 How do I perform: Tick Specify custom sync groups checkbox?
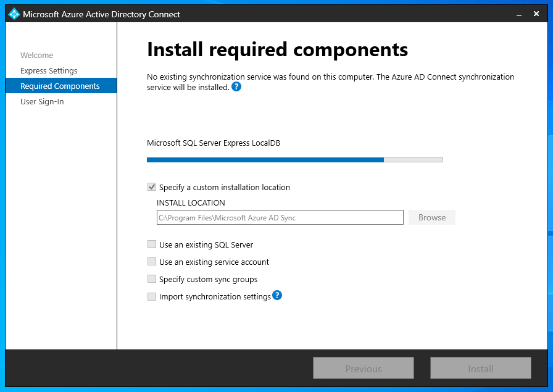(x=152, y=279)
